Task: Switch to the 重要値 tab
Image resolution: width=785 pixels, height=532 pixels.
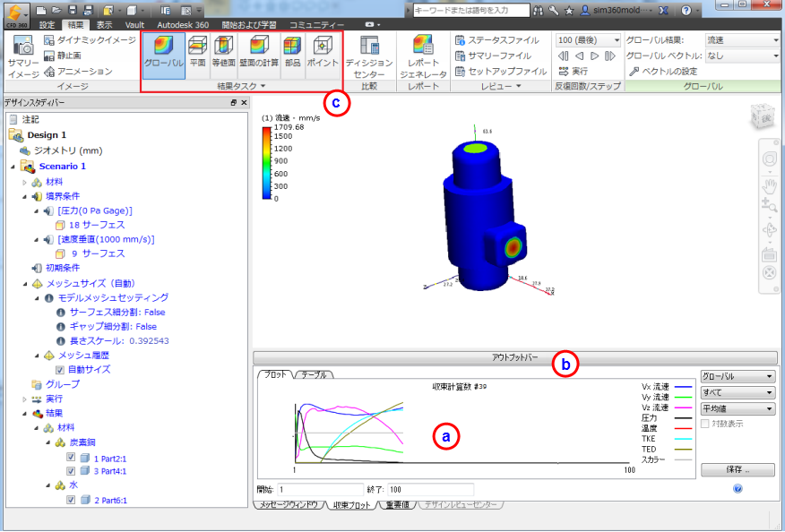Action: tap(398, 504)
